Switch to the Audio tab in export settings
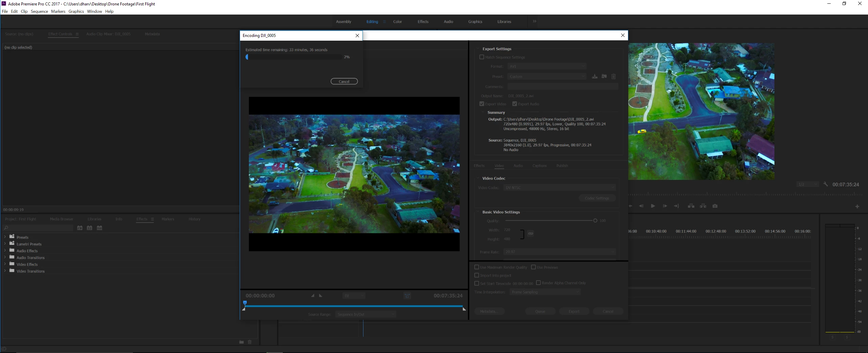This screenshot has width=868, height=353. point(518,166)
